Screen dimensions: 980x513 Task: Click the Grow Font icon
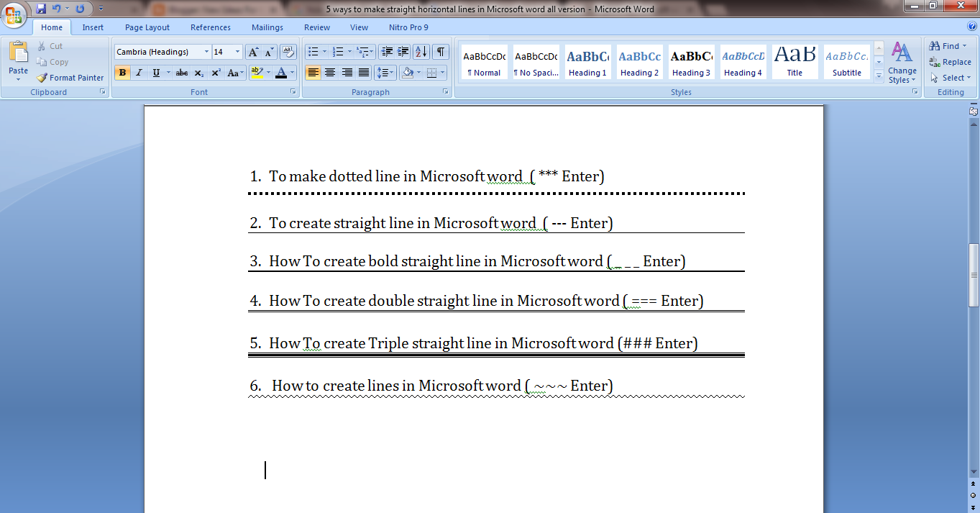coord(252,51)
